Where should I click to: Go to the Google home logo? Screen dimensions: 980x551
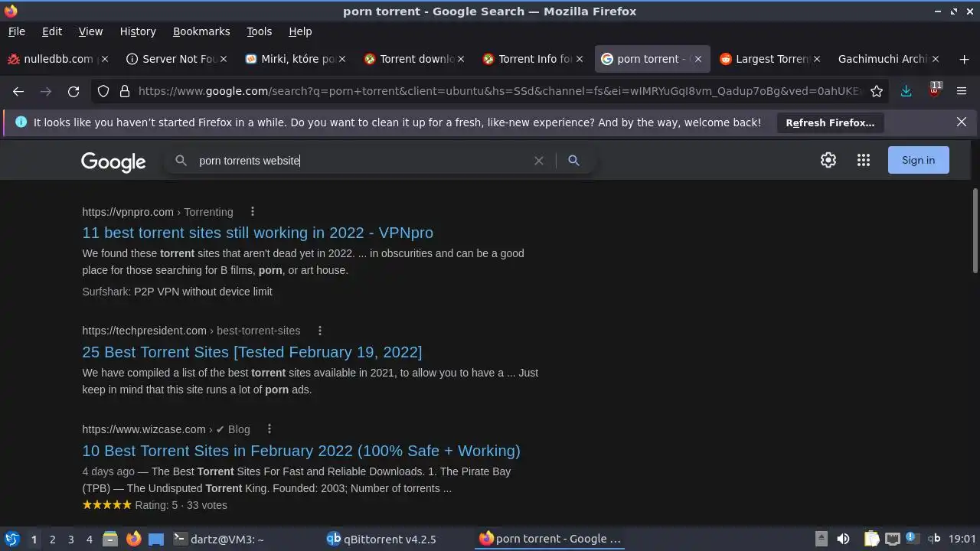click(113, 161)
